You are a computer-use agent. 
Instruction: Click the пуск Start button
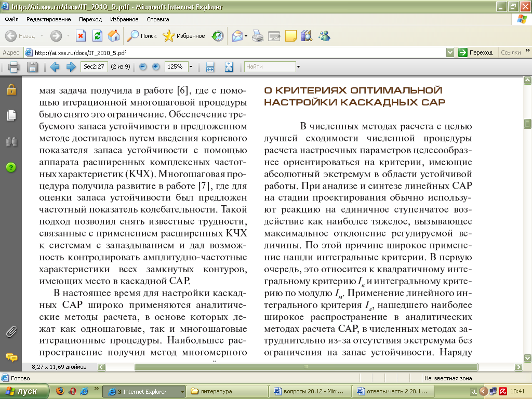[24, 392]
